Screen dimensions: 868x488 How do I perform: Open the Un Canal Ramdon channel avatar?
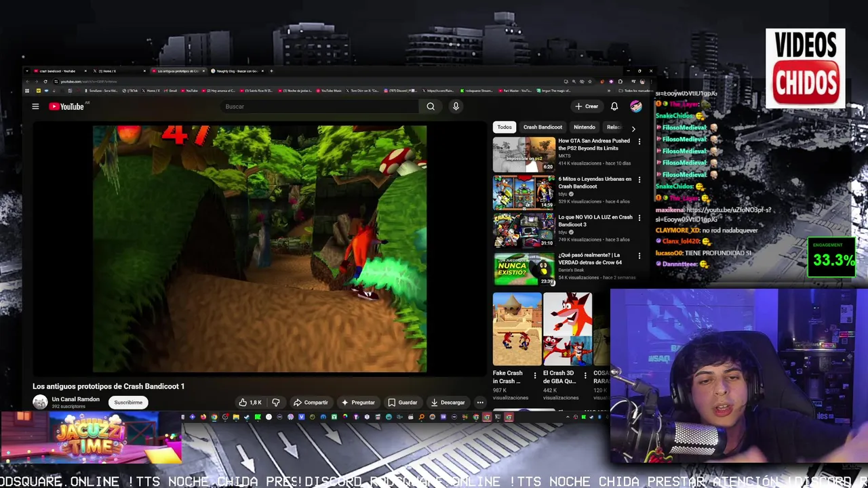click(x=40, y=402)
